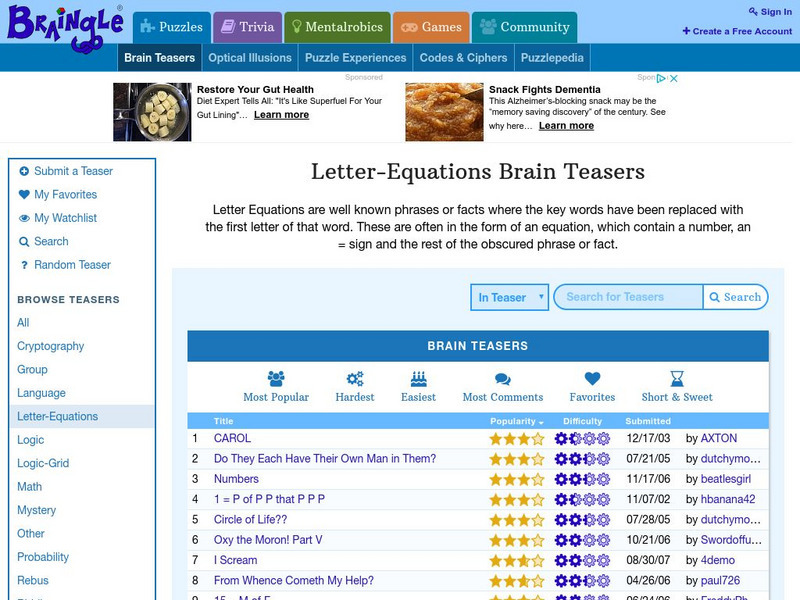
Task: Open My Watchlist in sidebar
Action: click(65, 218)
